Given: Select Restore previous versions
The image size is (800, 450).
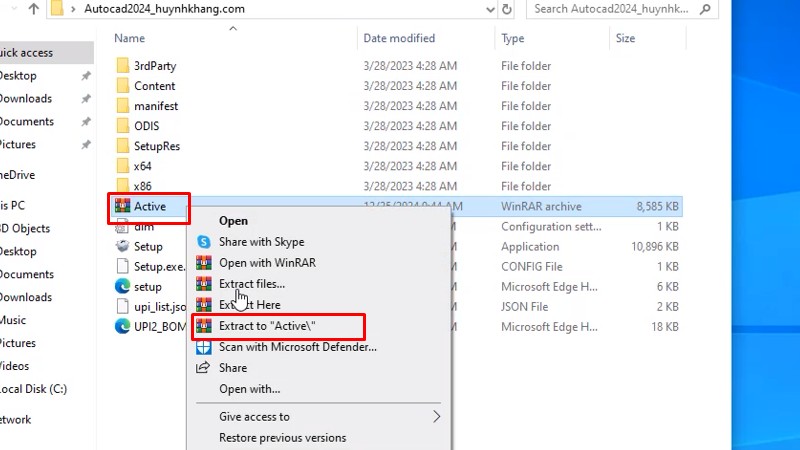Looking at the screenshot, I should [282, 438].
